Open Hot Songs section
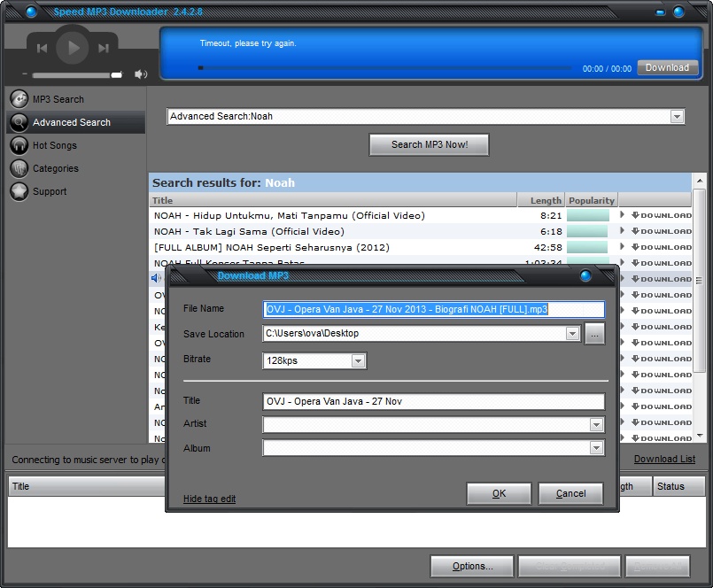 [55, 145]
